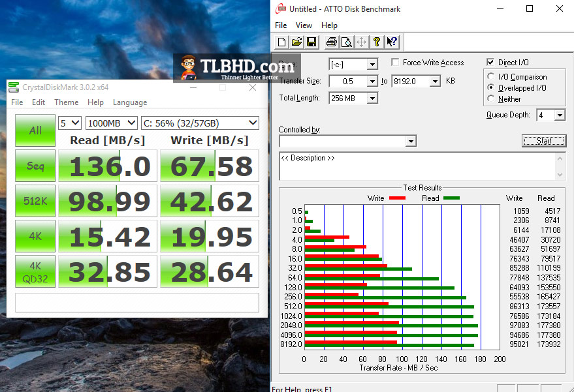Click the Seq read result 136.0
574x392 pixels.
[x=108, y=166]
